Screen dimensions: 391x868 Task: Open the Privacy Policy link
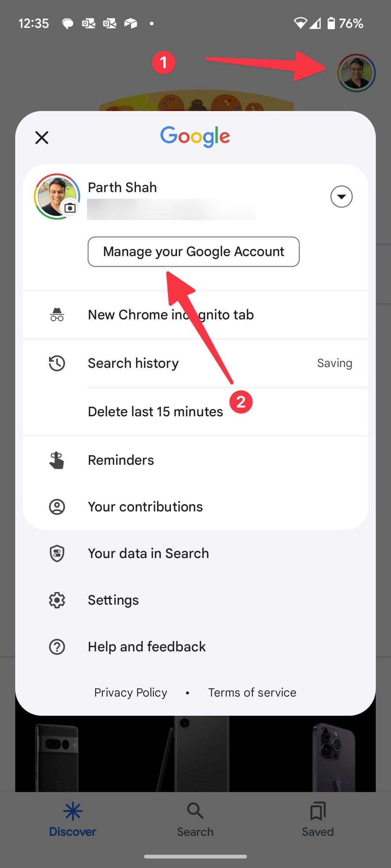pos(130,692)
